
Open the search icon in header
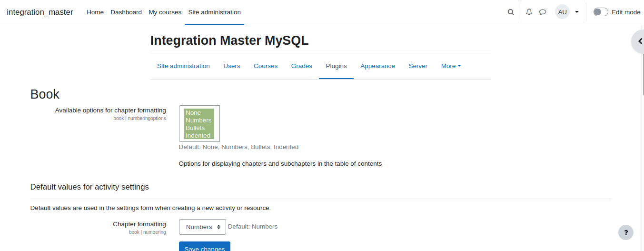click(511, 12)
